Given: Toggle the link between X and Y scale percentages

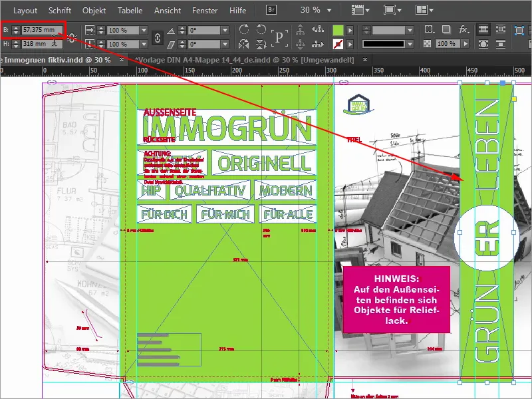Looking at the screenshot, I should point(156,37).
